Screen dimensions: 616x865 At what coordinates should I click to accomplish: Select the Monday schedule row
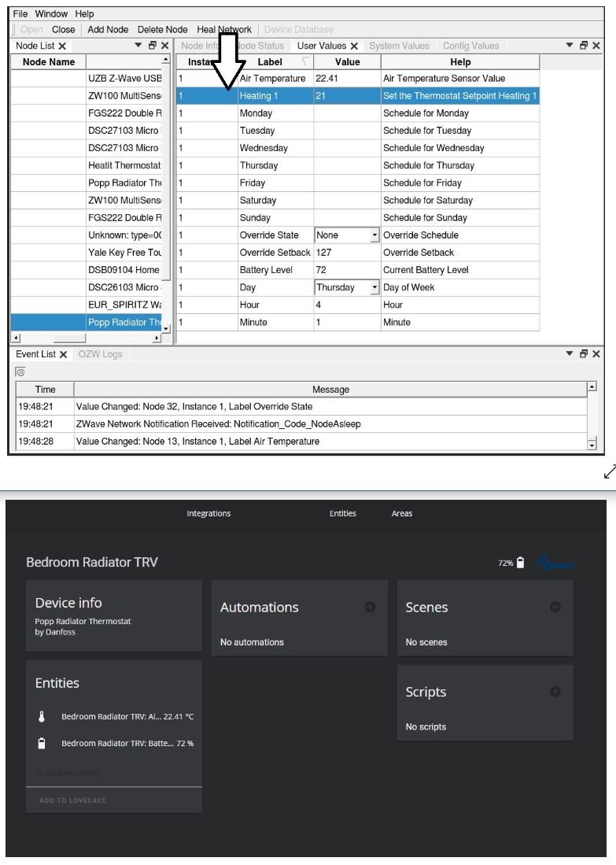point(358,113)
